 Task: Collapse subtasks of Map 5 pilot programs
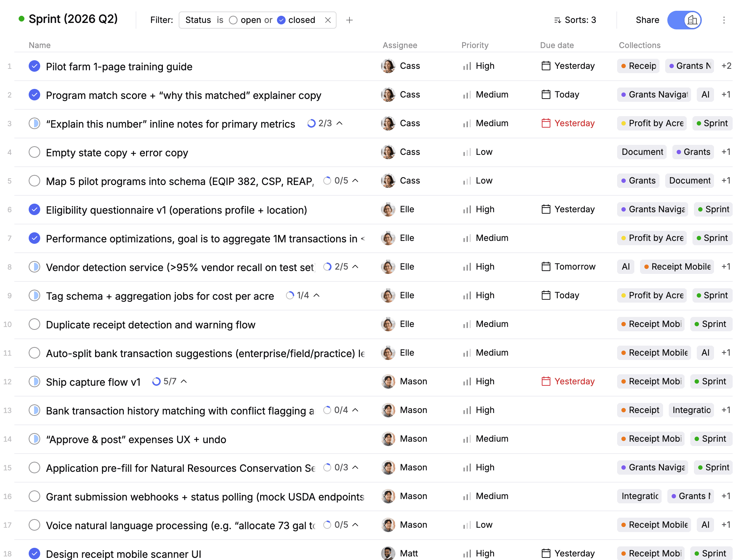tap(355, 180)
